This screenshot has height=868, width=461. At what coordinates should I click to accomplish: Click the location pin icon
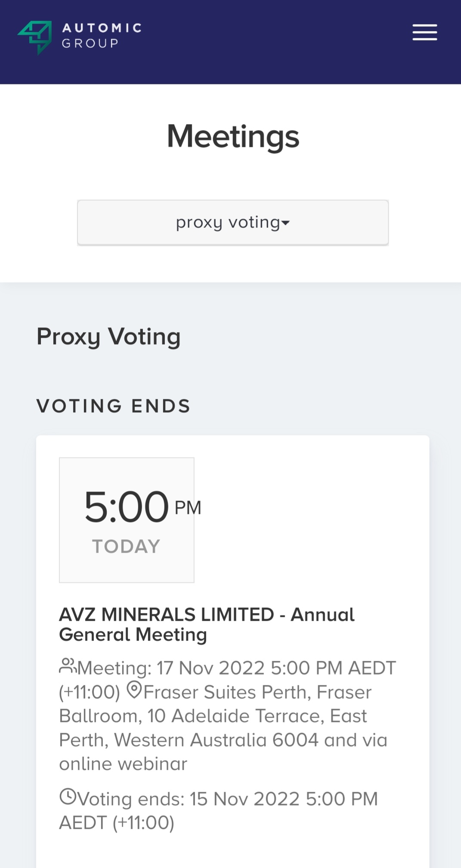134,690
